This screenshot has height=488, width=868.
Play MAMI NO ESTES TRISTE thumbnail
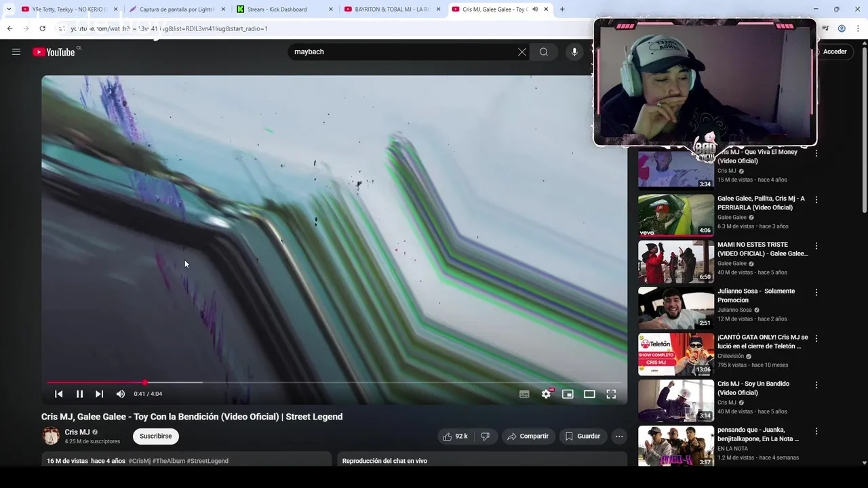675,261
